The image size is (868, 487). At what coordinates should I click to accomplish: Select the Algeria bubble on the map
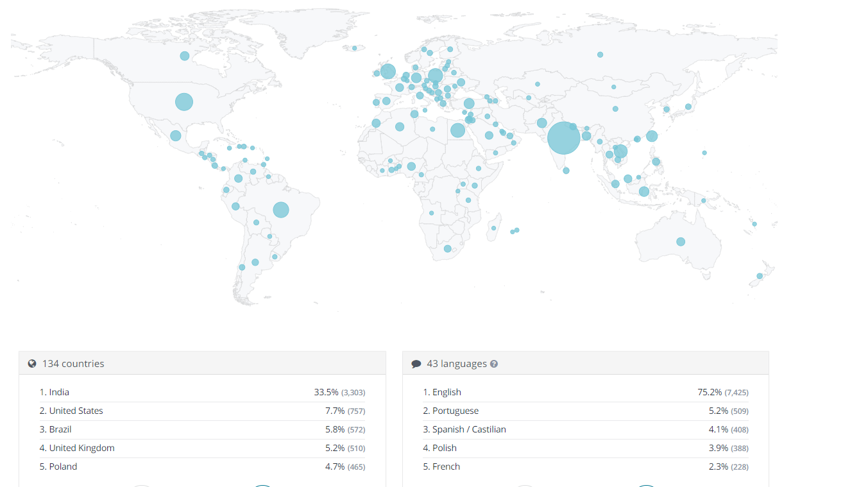click(400, 126)
